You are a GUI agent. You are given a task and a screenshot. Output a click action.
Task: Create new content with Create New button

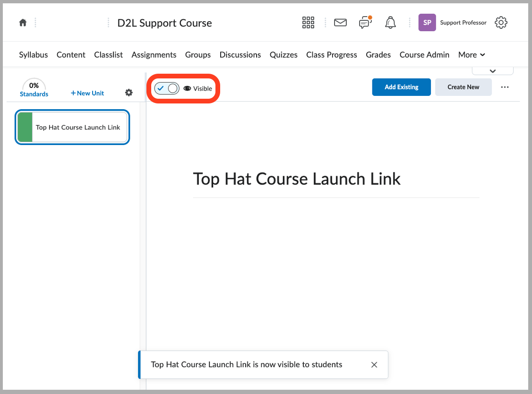click(463, 87)
